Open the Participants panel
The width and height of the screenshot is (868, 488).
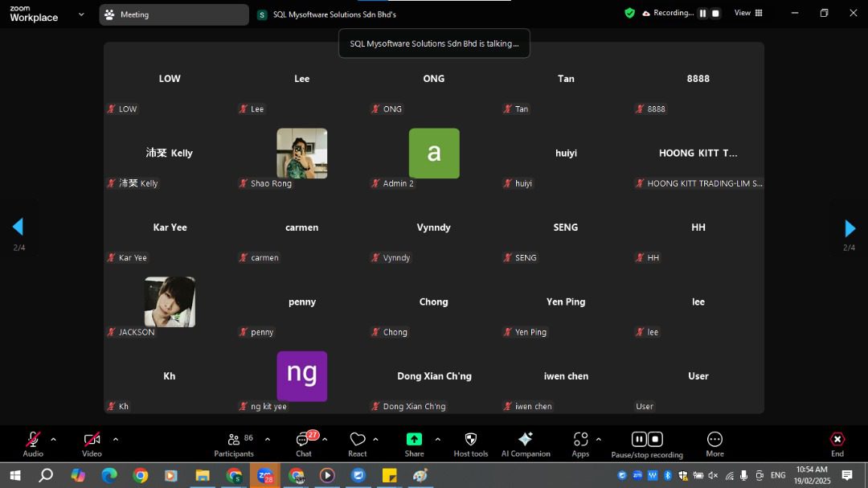(234, 442)
